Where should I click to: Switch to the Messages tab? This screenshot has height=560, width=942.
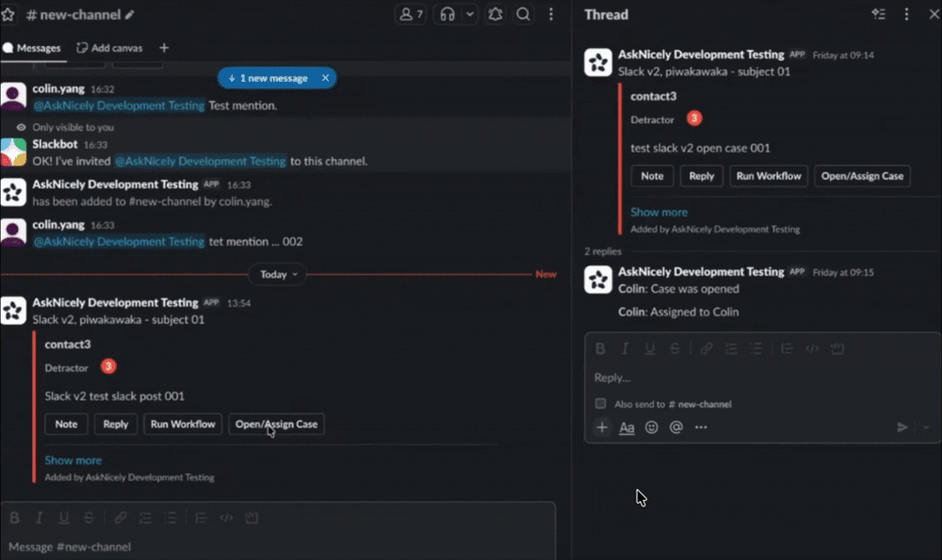(32, 48)
